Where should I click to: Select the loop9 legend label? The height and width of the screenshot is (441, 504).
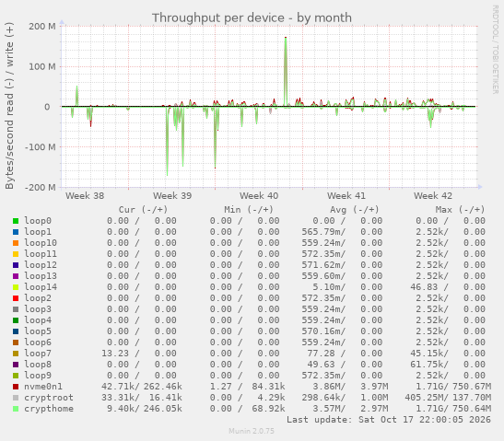[38, 376]
